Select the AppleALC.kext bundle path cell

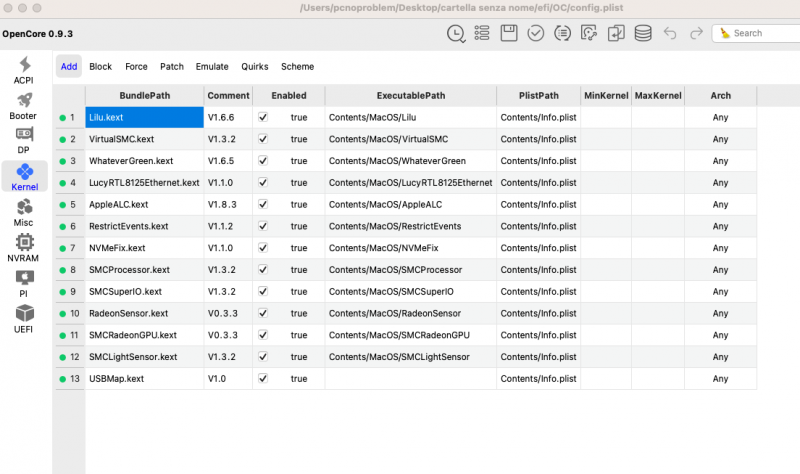pos(144,204)
